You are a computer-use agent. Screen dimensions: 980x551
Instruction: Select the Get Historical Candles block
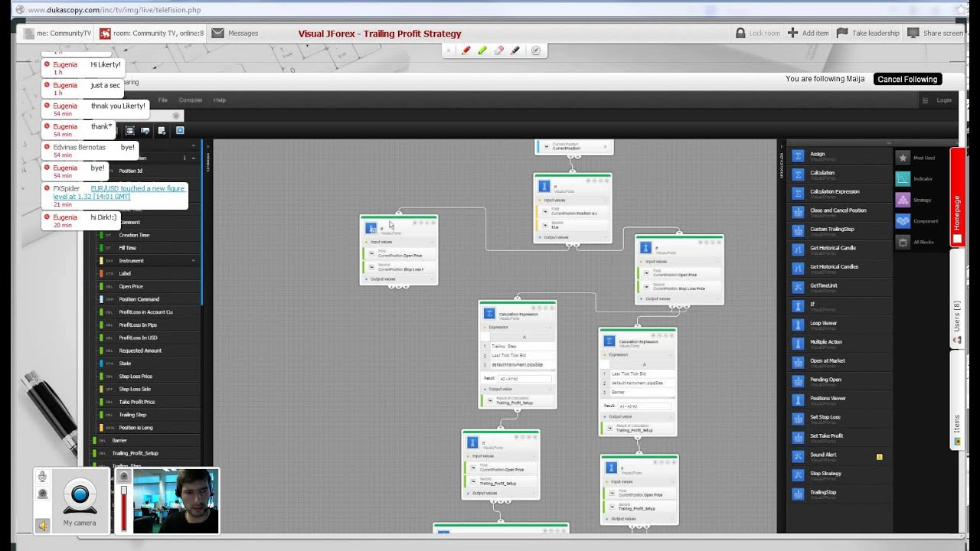coord(840,268)
